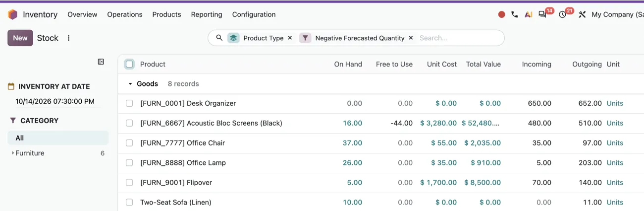Check the Office Lamp row checkbox
Viewport: 644px width, 211px height.
[x=129, y=163]
